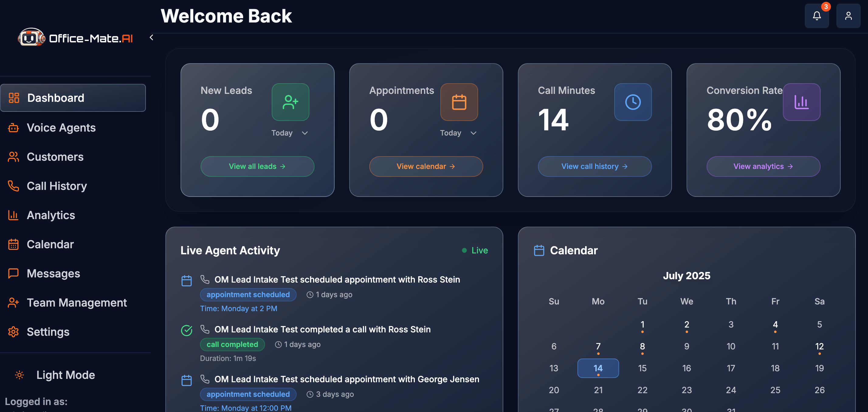Select July 7 in calendar

pos(598,347)
